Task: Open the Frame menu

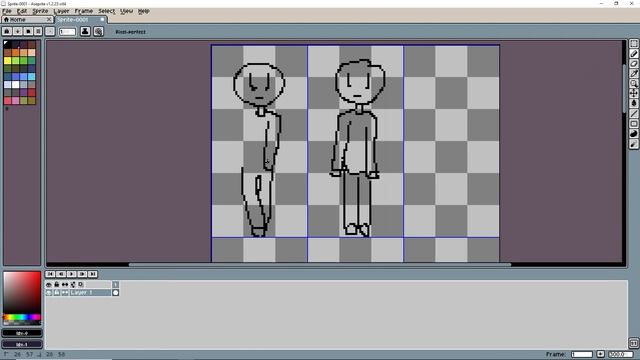Action: (84, 11)
